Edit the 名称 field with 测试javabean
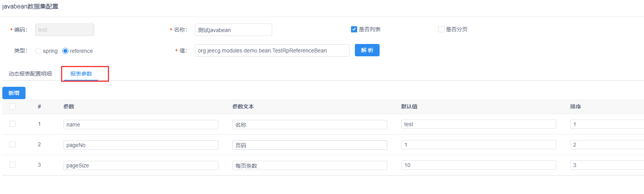 (233, 30)
